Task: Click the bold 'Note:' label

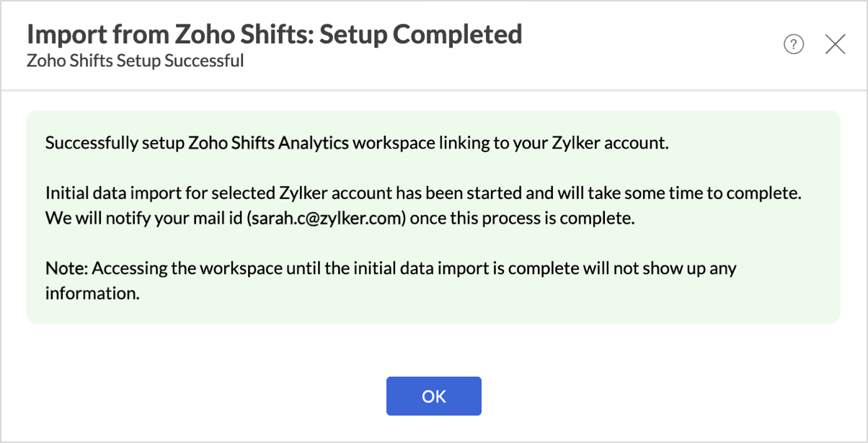Action: pos(67,268)
